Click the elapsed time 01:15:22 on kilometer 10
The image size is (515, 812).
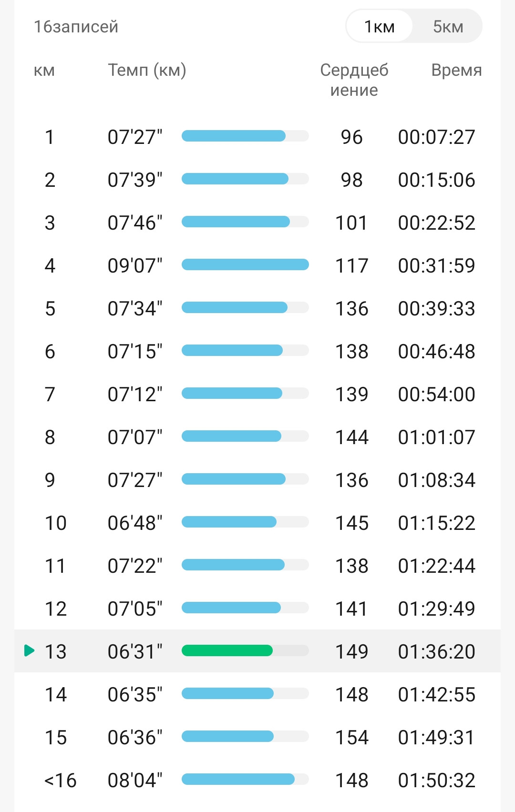click(x=437, y=523)
